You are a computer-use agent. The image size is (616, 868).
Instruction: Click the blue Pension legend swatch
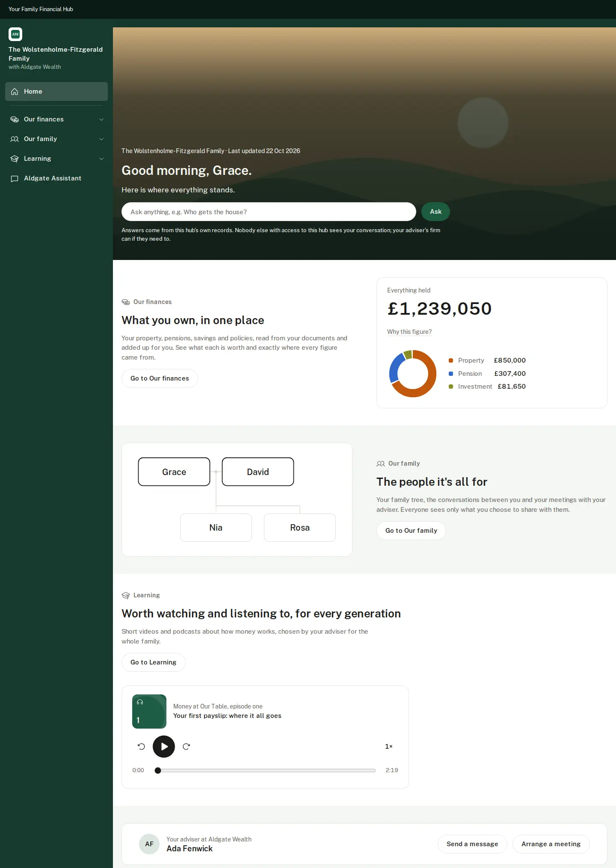tap(451, 374)
